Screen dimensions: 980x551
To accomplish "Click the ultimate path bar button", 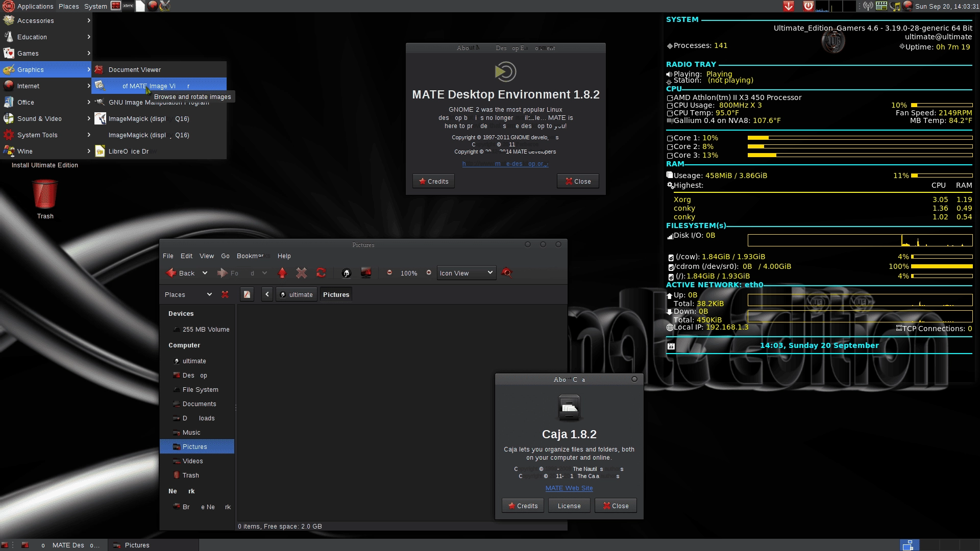I will click(297, 294).
